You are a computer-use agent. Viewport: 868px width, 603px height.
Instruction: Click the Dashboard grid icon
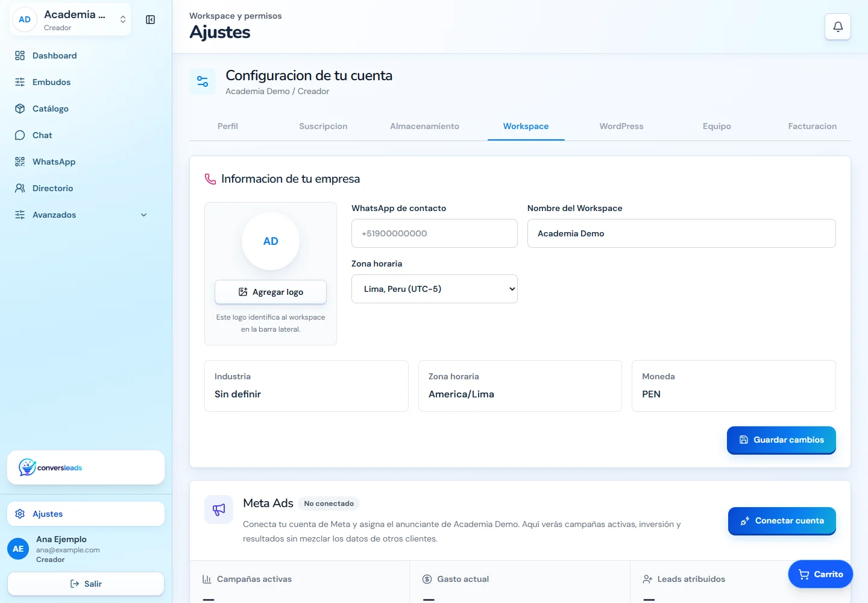tap(20, 55)
